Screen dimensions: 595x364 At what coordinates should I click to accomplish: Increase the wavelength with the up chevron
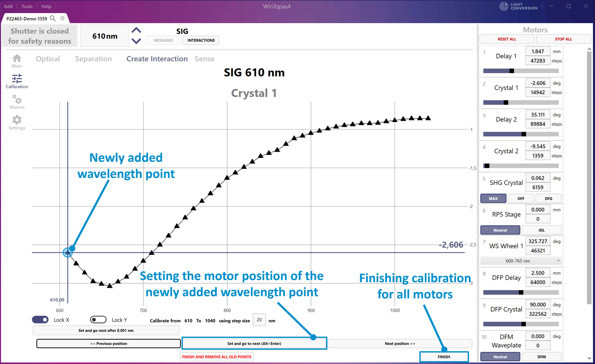tap(136, 30)
